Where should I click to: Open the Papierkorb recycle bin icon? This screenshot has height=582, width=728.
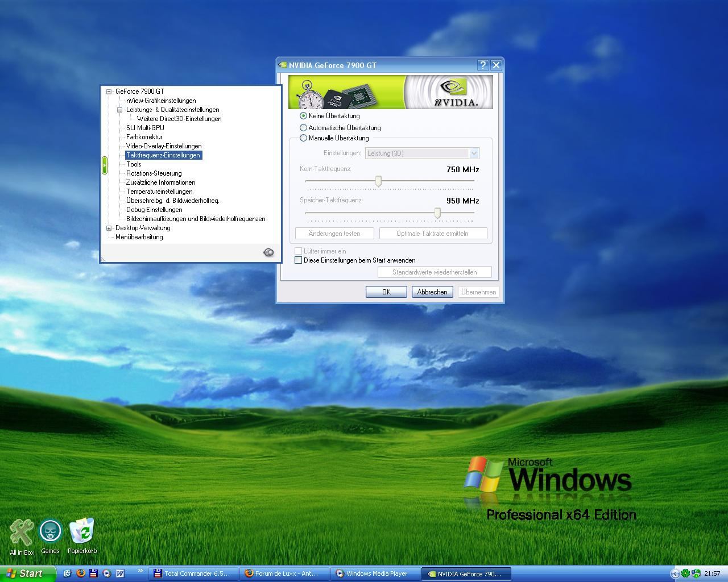pyautogui.click(x=82, y=537)
